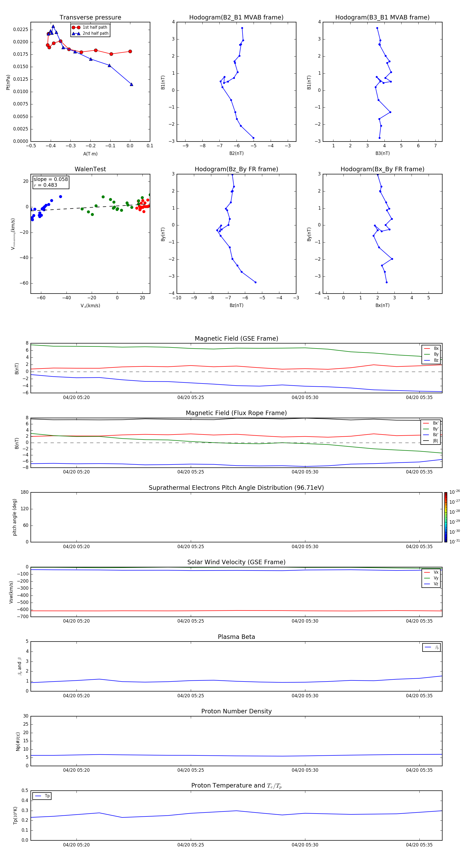Click 'Proton Temperature and Te/Tp' title
Image resolution: width=473 pixels, height=868 pixels.
coord(236,785)
